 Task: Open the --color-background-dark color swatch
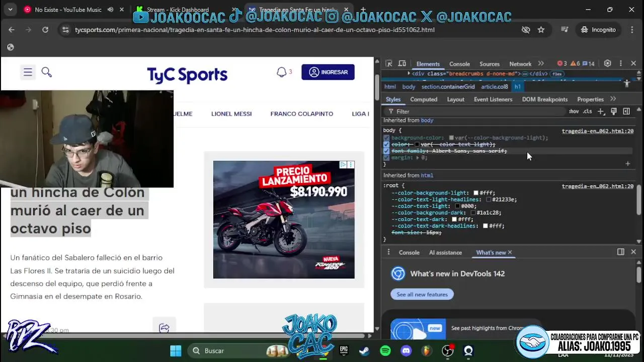(473, 213)
